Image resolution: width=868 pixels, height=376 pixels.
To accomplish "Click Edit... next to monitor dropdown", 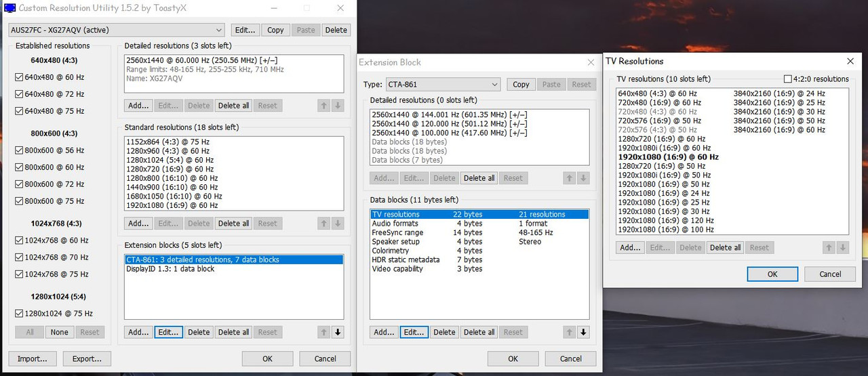I will [x=245, y=30].
